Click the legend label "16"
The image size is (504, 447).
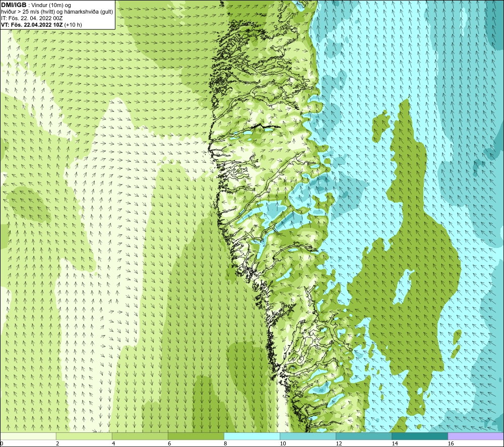coord(451,444)
